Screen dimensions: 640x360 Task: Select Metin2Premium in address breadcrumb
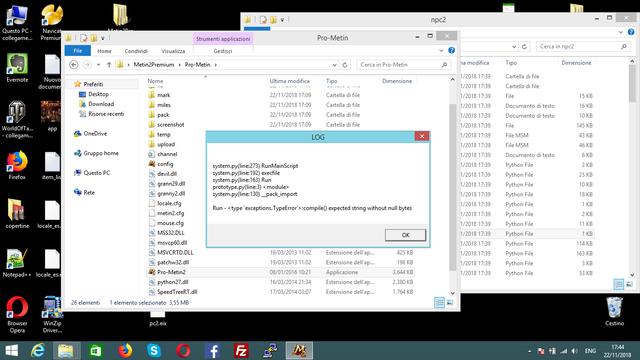point(154,64)
